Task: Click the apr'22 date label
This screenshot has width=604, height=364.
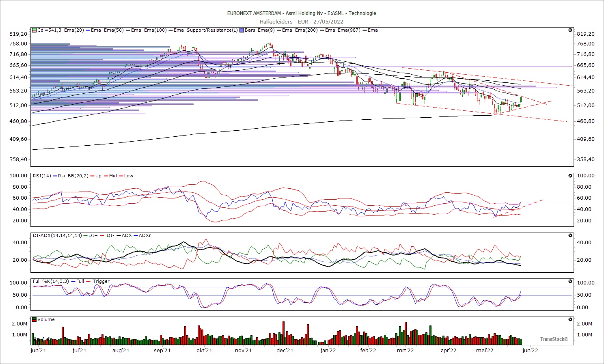Action: [449, 350]
